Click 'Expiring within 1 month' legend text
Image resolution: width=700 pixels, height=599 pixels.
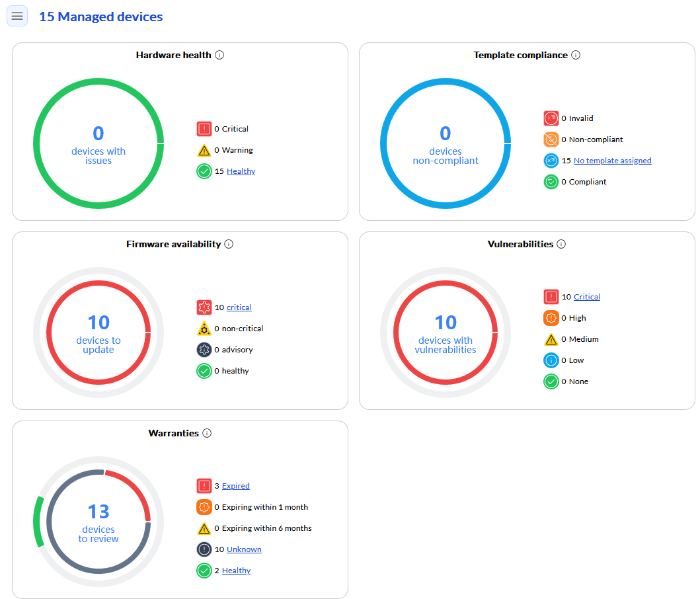(x=265, y=507)
